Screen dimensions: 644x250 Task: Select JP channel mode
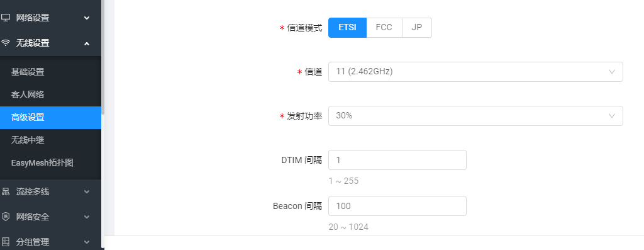point(417,28)
